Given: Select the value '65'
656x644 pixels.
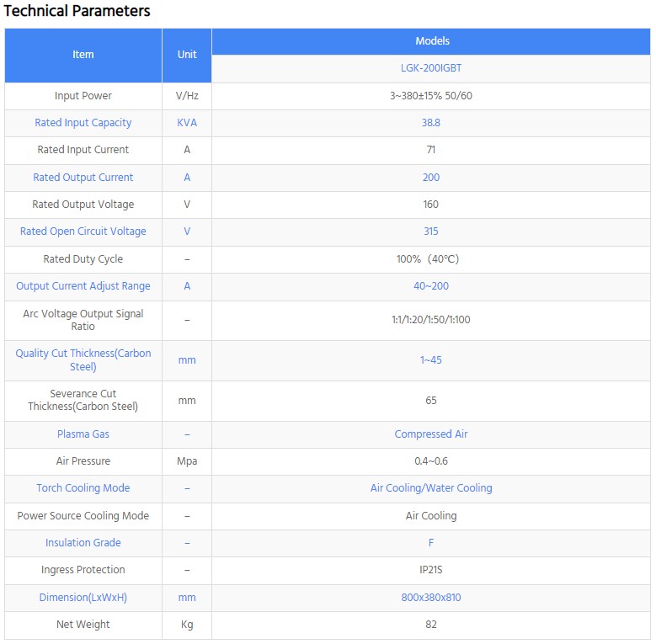Looking at the screenshot, I should coord(431,401).
